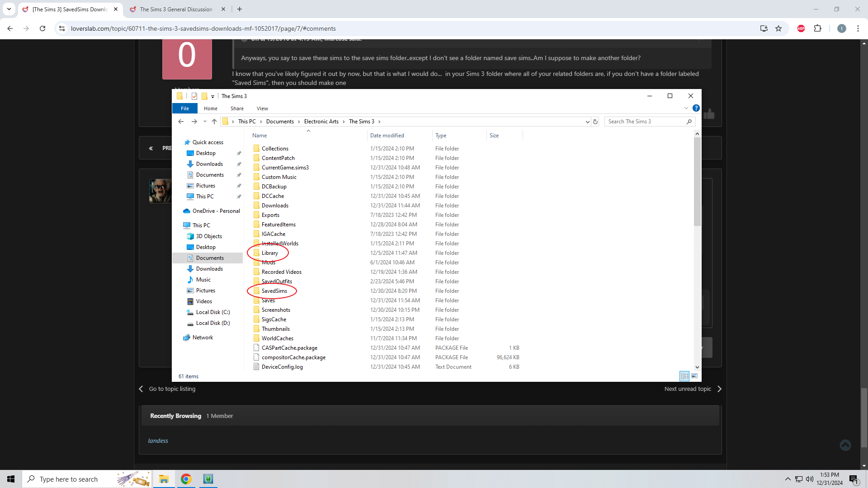Reload the loverslab page
This screenshot has height=488, width=868.
[x=42, y=28]
